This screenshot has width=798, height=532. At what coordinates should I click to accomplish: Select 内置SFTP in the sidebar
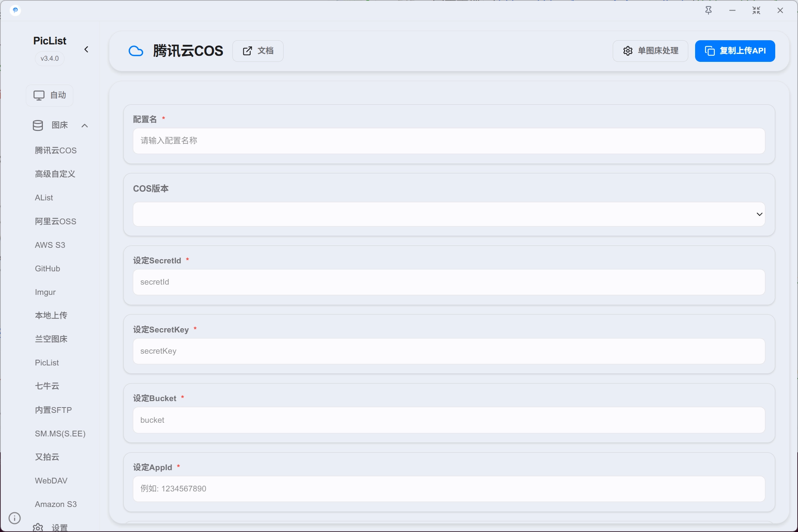point(53,410)
